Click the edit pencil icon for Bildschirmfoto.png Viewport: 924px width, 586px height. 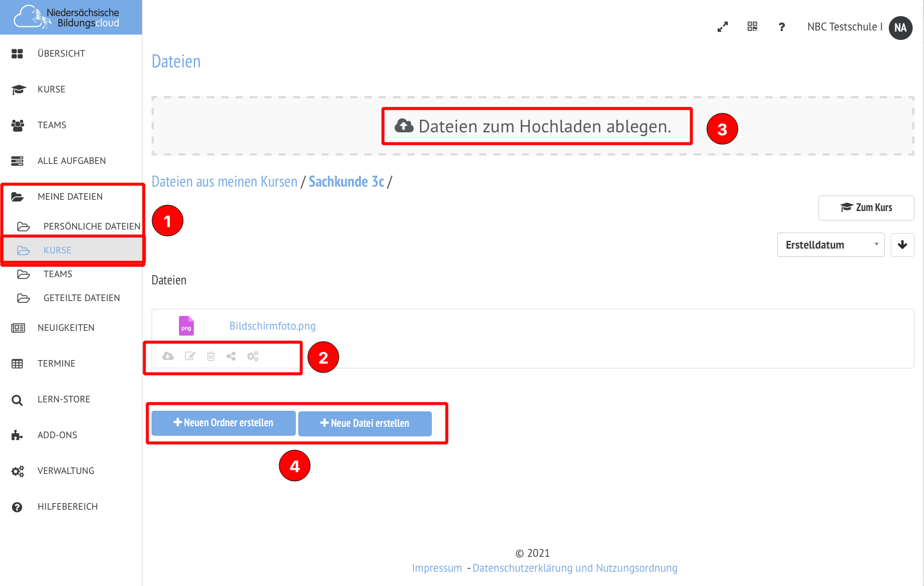click(x=190, y=356)
